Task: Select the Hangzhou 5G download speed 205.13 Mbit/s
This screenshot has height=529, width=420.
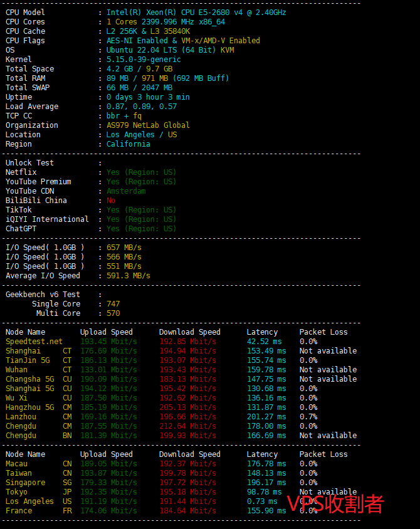Action: click(x=187, y=407)
